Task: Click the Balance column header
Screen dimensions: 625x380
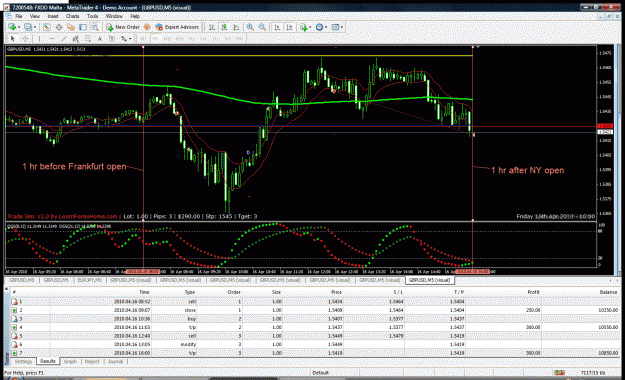Action: tap(608, 292)
